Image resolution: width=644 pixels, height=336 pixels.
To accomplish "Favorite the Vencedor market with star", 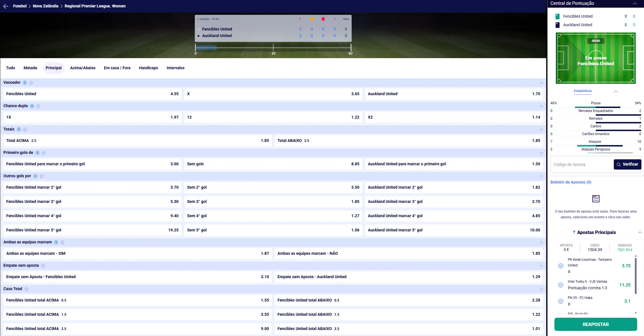I will [31, 83].
